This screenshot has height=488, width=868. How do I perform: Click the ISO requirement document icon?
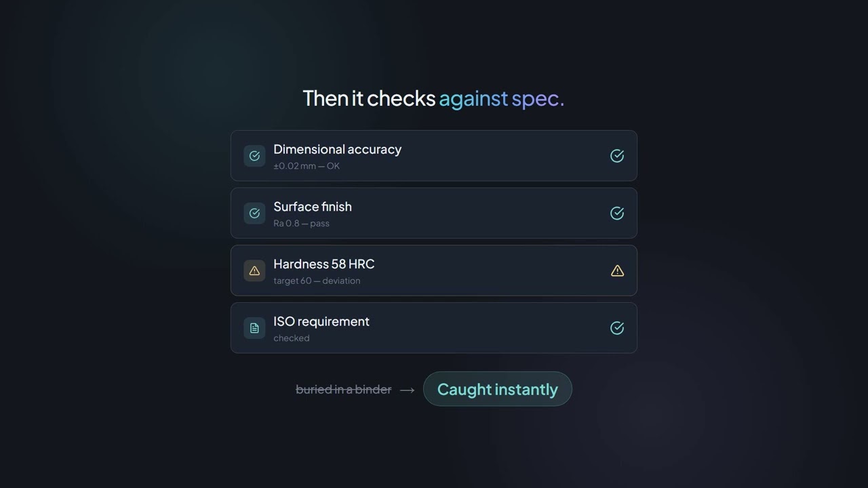254,328
